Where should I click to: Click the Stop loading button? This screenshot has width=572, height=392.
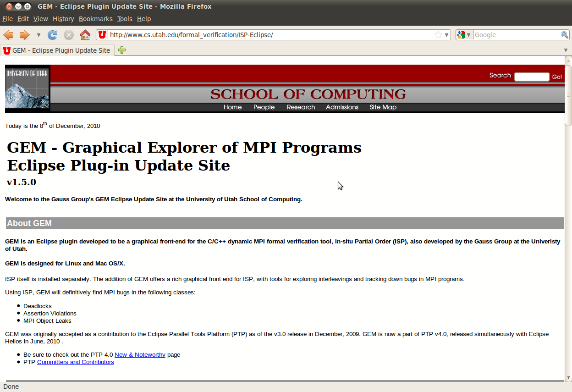[x=69, y=35]
